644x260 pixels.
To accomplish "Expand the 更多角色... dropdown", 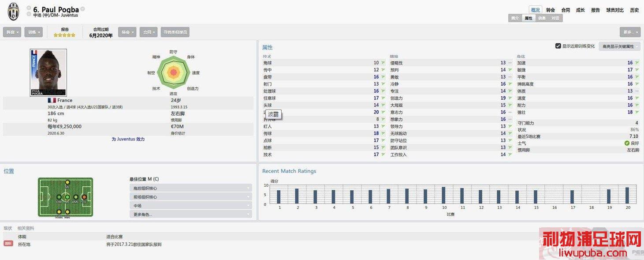I will point(191,215).
